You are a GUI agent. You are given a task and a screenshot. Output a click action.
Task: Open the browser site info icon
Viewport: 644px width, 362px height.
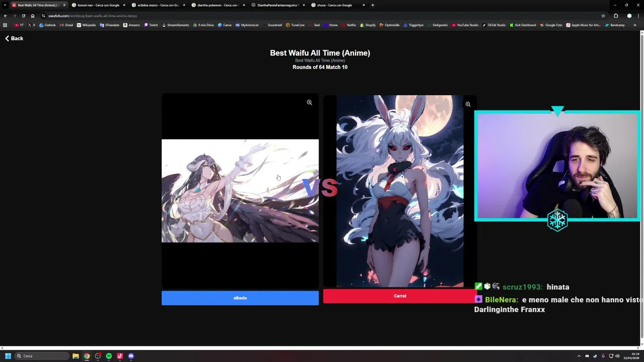pos(44,16)
